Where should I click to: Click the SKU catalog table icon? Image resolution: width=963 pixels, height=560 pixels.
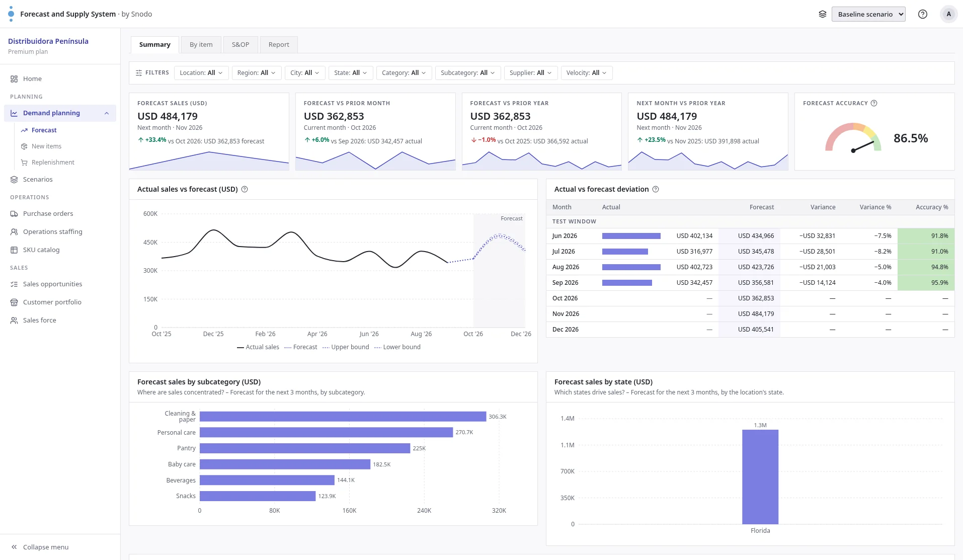coord(14,250)
